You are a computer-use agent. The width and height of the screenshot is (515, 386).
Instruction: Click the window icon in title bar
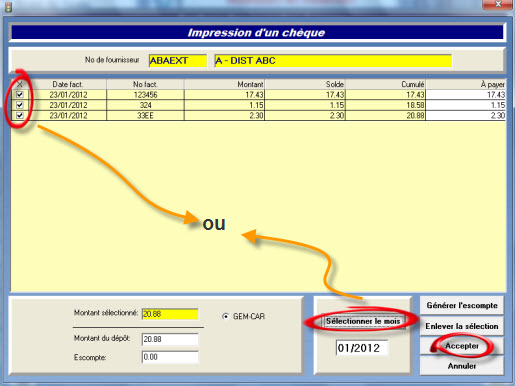pos(8,7)
